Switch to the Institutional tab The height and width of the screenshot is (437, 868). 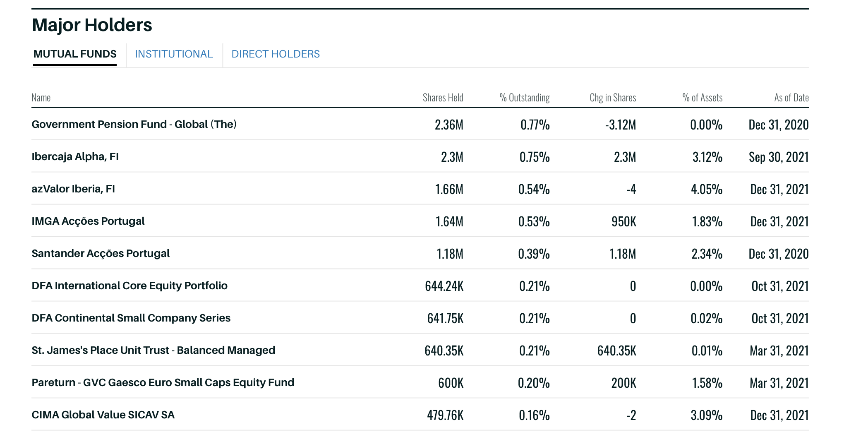pos(174,54)
